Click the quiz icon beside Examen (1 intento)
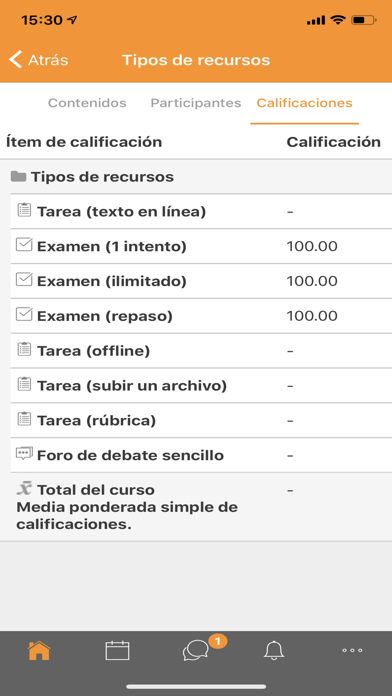 pyautogui.click(x=24, y=245)
